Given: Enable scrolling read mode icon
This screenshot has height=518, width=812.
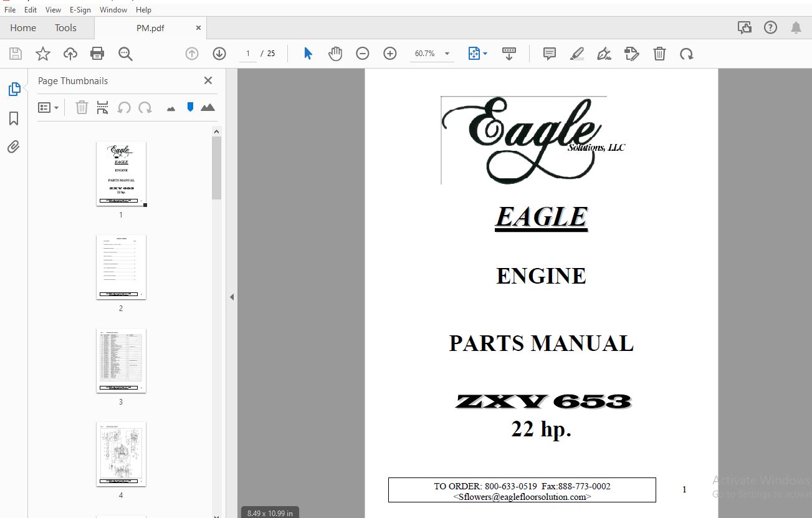Looking at the screenshot, I should pos(509,54).
